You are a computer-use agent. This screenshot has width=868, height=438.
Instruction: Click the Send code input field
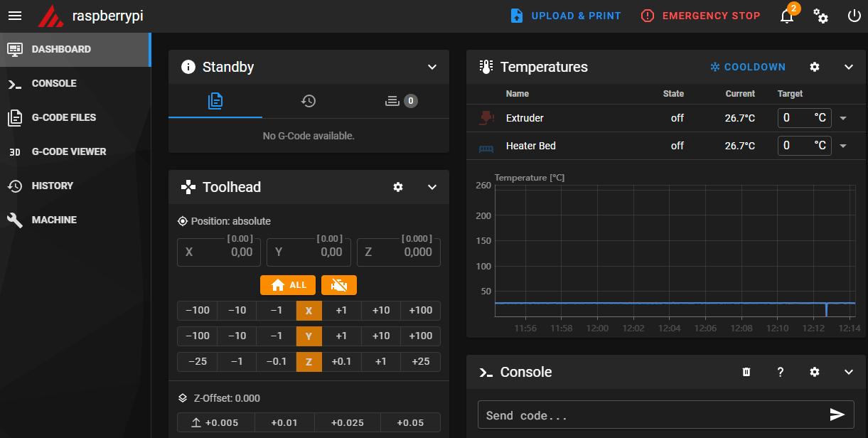pyautogui.click(x=650, y=415)
